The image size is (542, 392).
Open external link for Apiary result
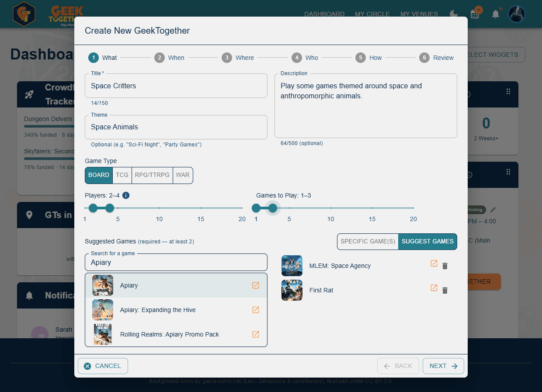pyautogui.click(x=256, y=285)
